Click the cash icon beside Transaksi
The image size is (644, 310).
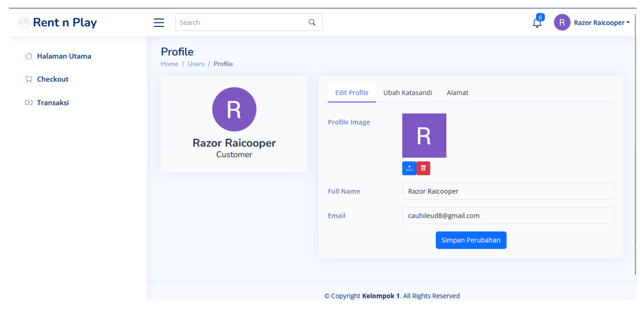(29, 103)
